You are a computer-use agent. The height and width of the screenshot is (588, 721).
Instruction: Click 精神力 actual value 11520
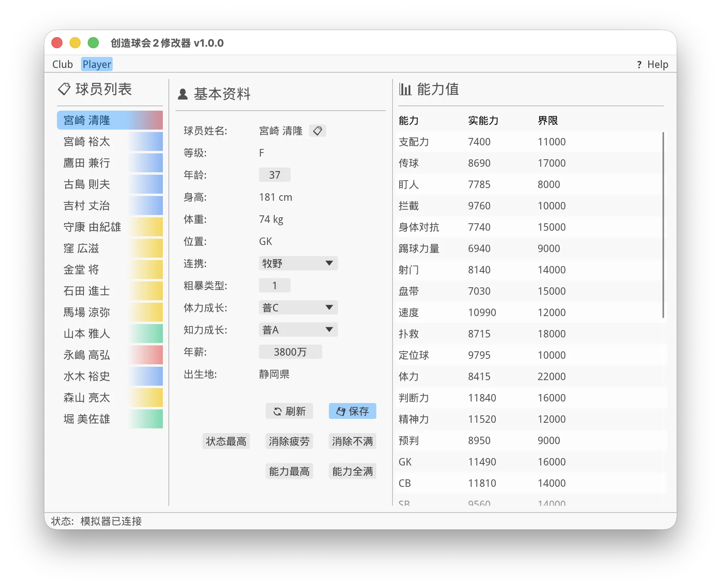[x=482, y=419]
